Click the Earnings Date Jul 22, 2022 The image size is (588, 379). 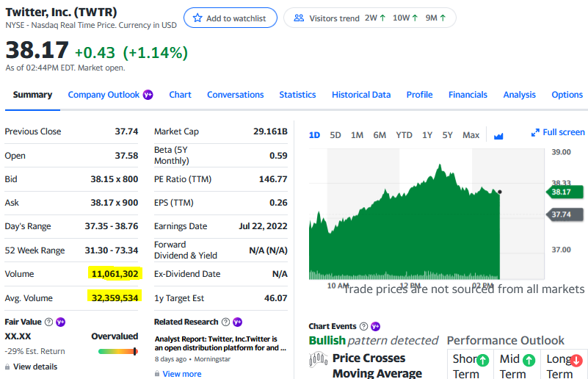[263, 226]
